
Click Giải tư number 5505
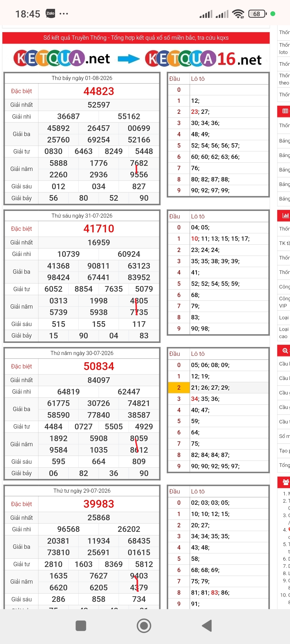[x=114, y=427]
